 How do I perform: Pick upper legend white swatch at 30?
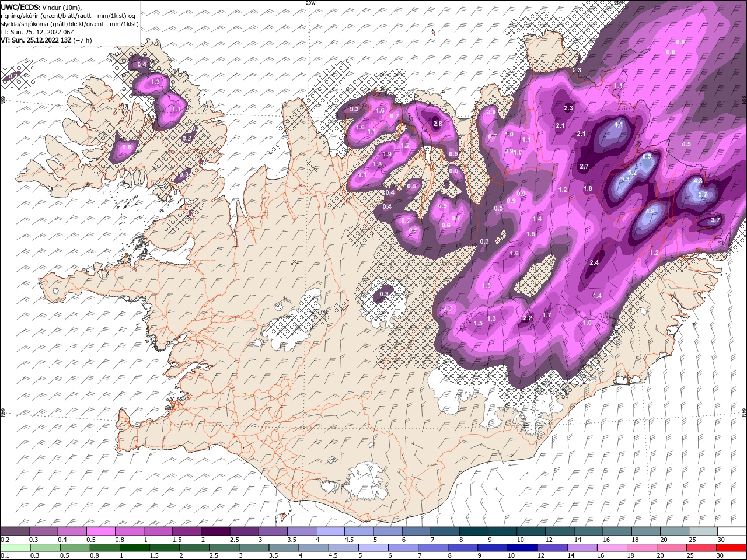click(x=731, y=531)
